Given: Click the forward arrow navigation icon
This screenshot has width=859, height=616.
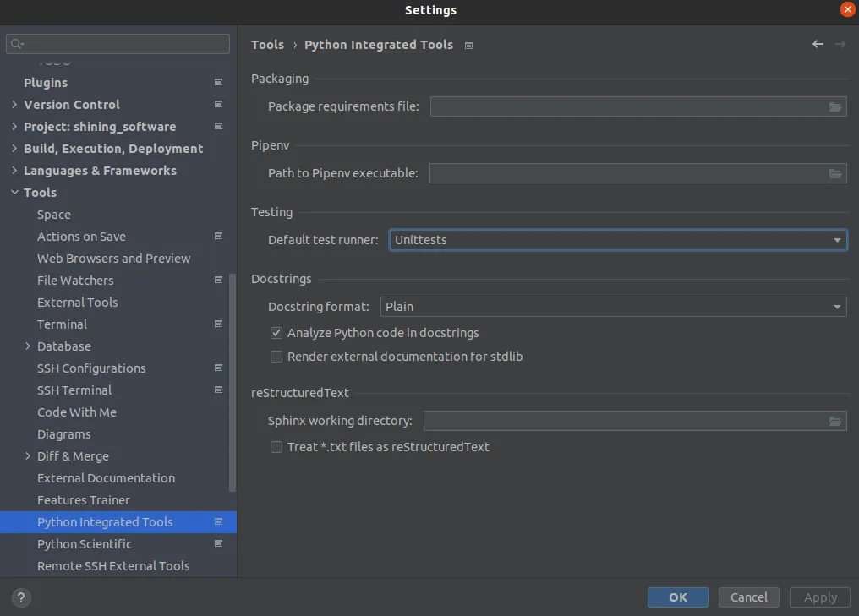Looking at the screenshot, I should [x=840, y=45].
